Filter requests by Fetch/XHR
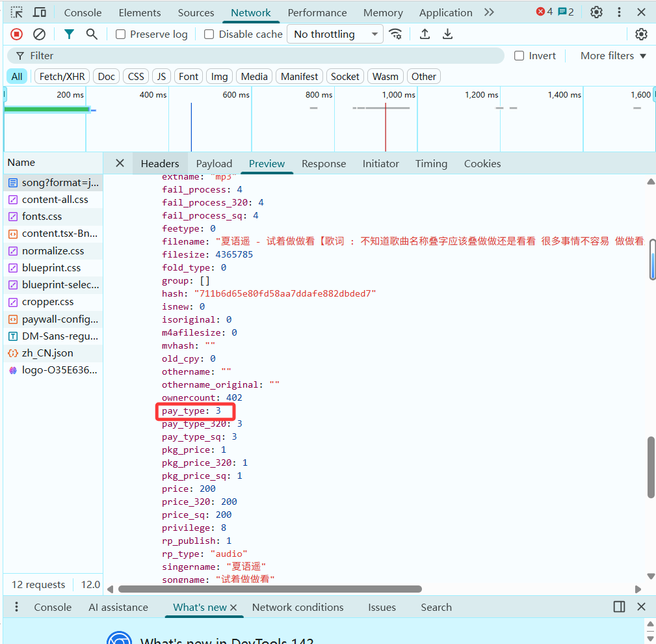 click(62, 77)
